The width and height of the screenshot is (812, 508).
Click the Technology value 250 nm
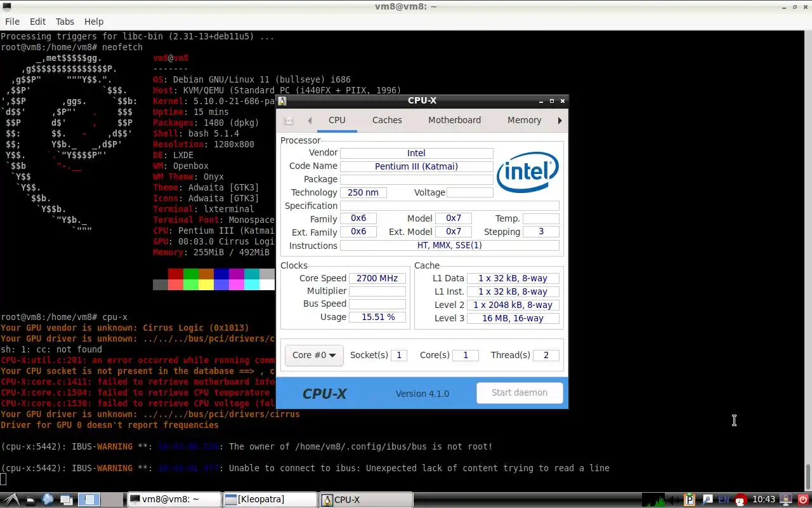click(x=363, y=192)
